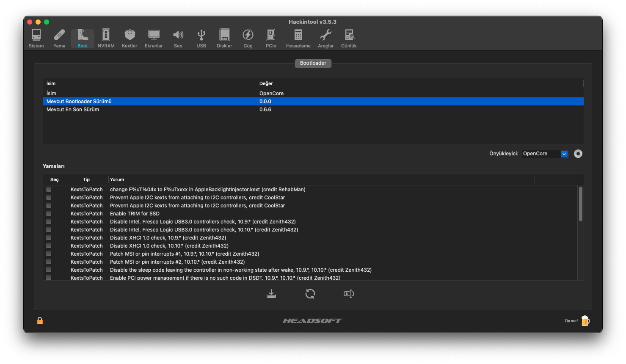Click the download patches icon
The height and width of the screenshot is (364, 626).
pyautogui.click(x=271, y=294)
